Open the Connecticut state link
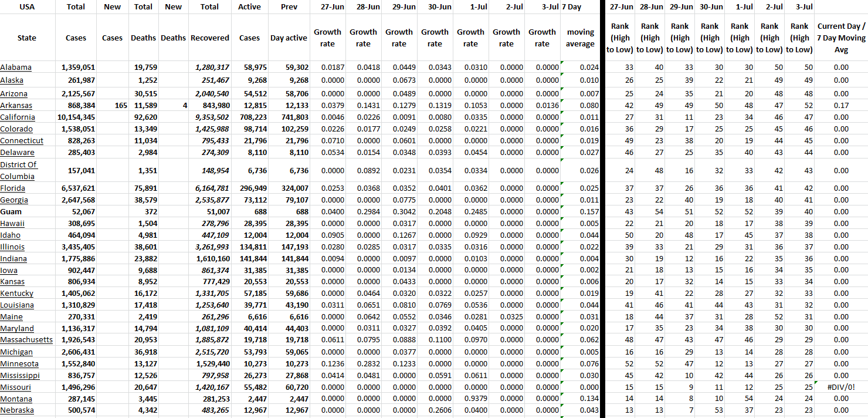This screenshot has width=868, height=418. point(22,141)
